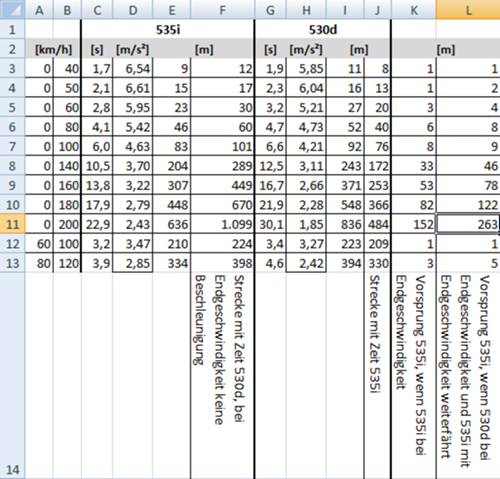The height and width of the screenshot is (479, 500).
Task: Select column header F
Action: pos(222,9)
